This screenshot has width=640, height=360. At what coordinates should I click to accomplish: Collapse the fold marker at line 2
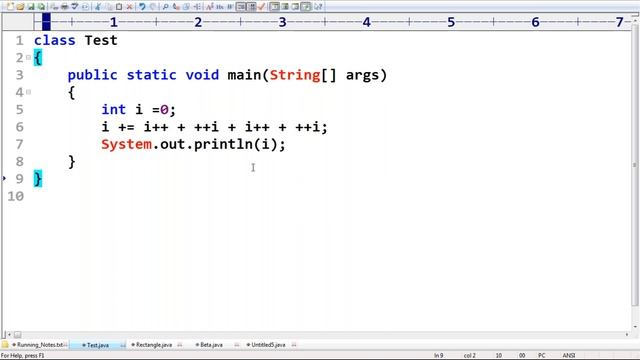pyautogui.click(x=29, y=58)
